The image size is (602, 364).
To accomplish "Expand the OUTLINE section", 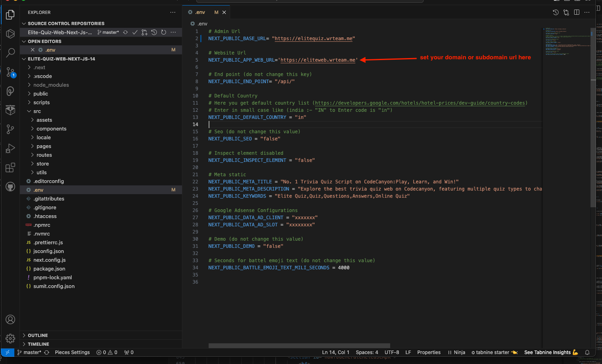I will 38,335.
